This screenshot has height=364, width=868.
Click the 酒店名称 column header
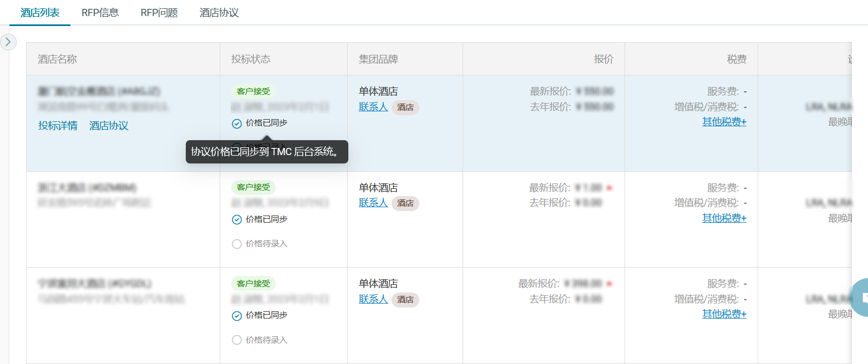57,59
